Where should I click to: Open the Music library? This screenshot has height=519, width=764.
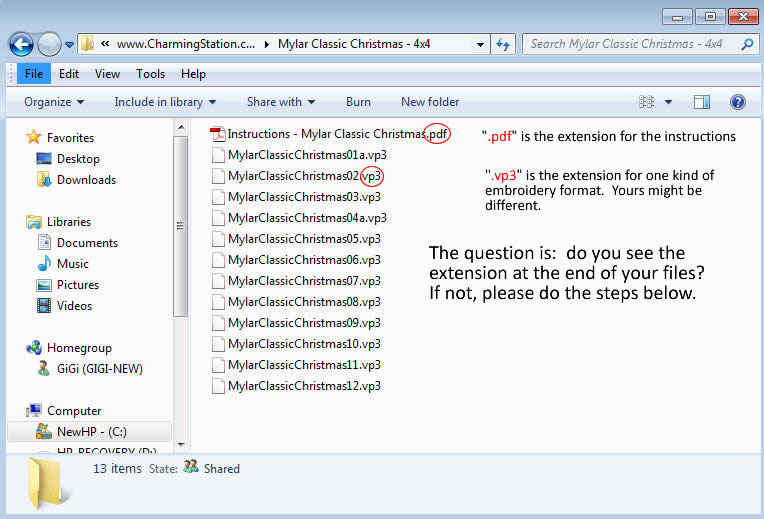[x=72, y=264]
